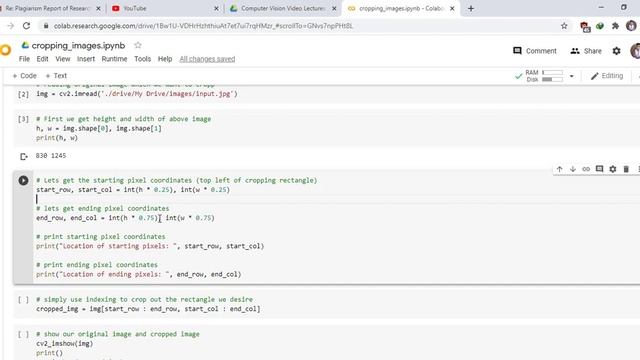Add a new Text cell
This screenshot has height=360, width=640.
pyautogui.click(x=56, y=76)
